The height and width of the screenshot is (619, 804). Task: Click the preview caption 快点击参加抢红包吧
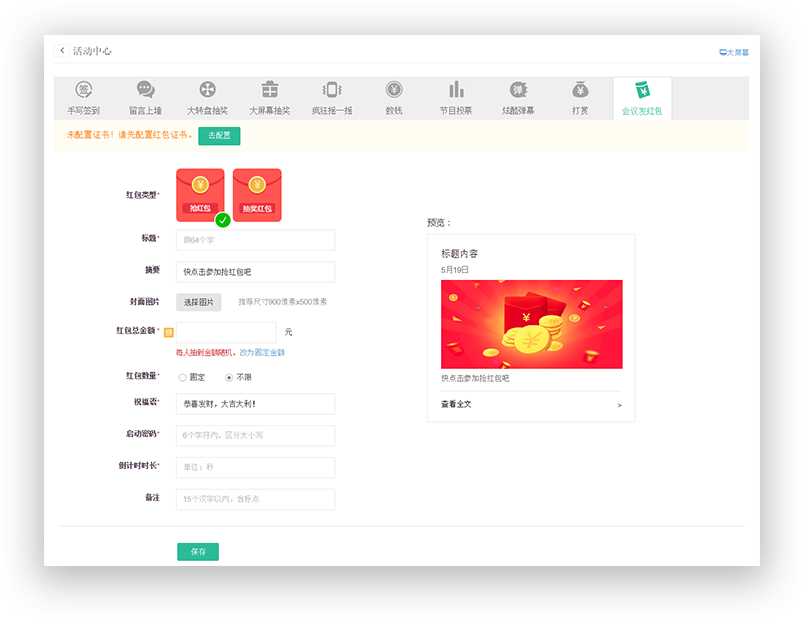tap(475, 378)
